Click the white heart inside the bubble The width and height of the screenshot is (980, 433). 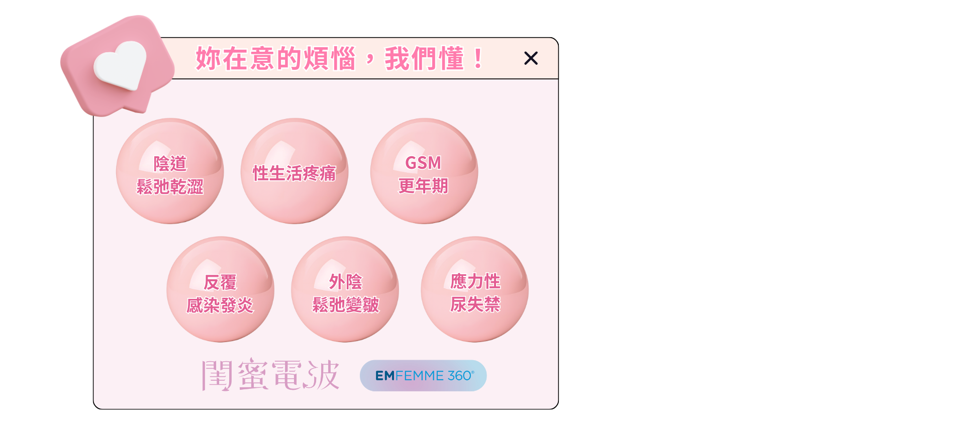(x=120, y=65)
